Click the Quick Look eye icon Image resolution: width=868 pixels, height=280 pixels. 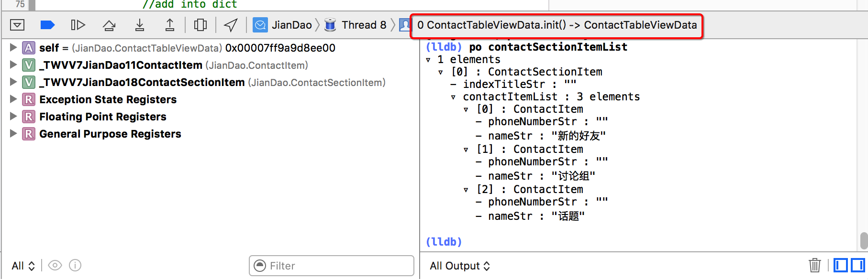(x=55, y=265)
